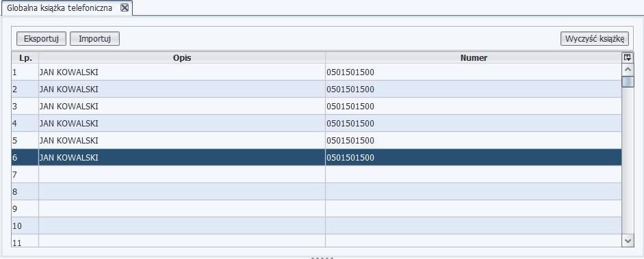Click the empty Numer cell in row 10
Screen dimensions: 644x259
[x=474, y=226]
